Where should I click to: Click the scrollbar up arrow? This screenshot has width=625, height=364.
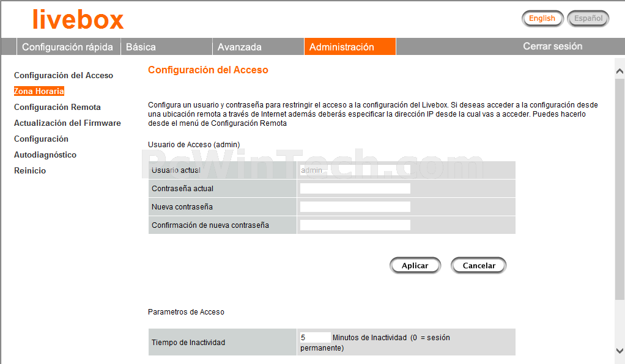point(619,71)
